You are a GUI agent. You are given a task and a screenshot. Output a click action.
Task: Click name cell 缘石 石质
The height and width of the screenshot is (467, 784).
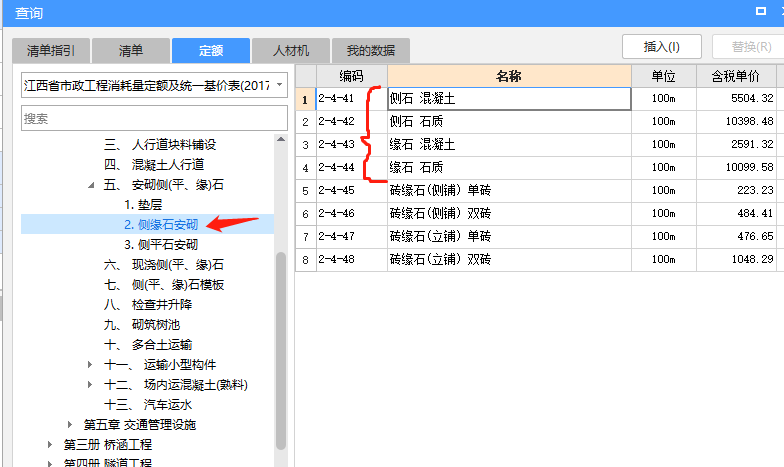[509, 168]
